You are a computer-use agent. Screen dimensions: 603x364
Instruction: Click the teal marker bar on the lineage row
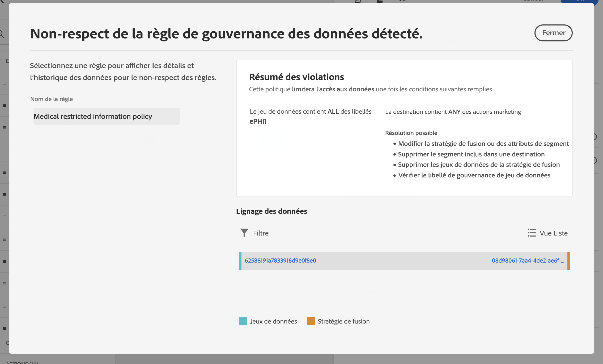[240, 261]
